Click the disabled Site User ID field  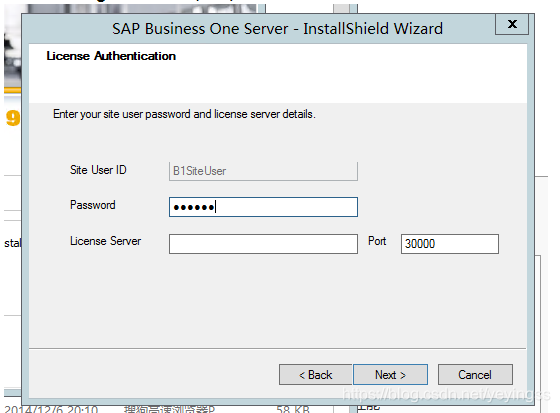tap(263, 171)
